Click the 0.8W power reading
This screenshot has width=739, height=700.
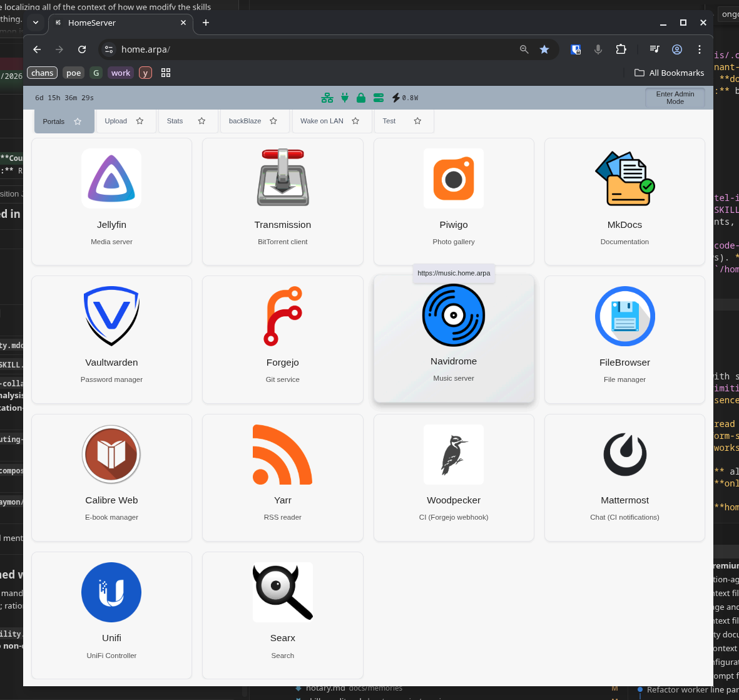pyautogui.click(x=410, y=98)
